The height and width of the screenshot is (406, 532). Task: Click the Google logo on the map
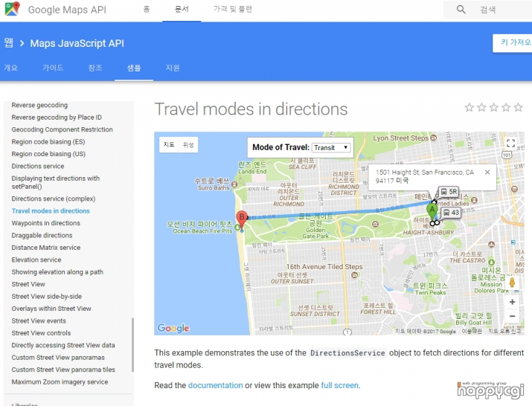click(173, 328)
